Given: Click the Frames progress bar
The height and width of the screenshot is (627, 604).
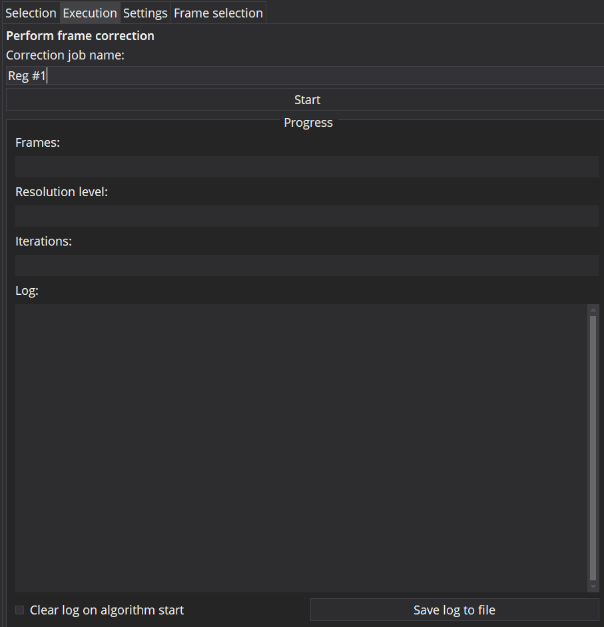Looking at the screenshot, I should click(x=307, y=166).
